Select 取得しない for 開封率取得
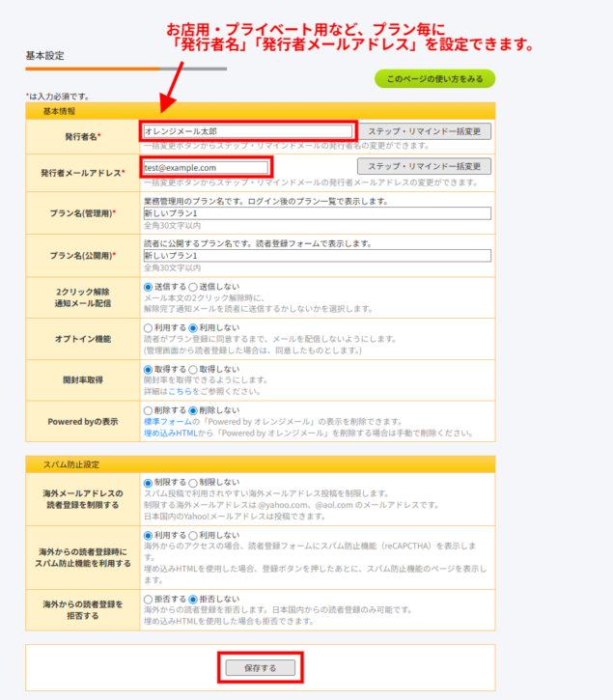This screenshot has height=700, width=613. 193,369
